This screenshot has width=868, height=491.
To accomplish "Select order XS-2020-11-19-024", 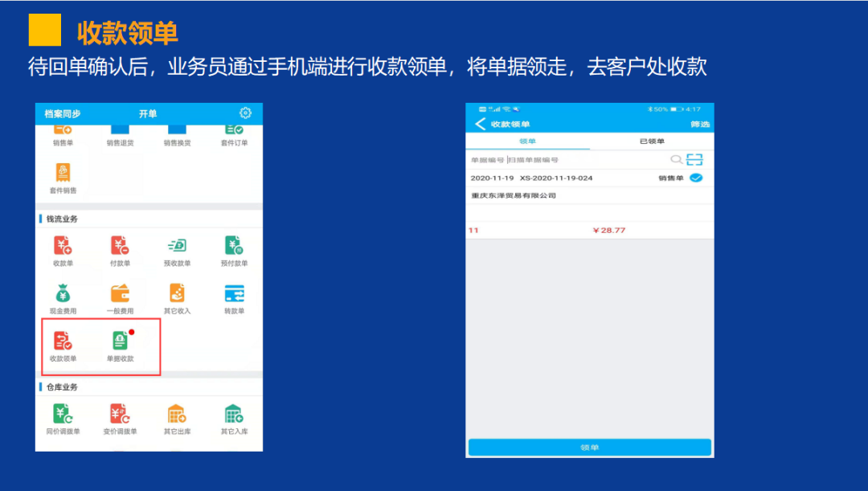I will [556, 178].
